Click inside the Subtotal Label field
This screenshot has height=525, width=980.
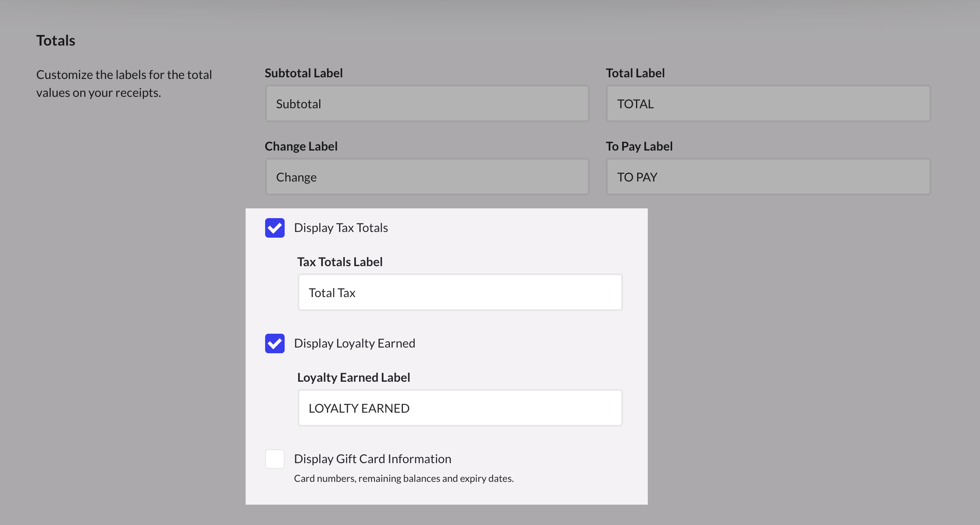click(426, 103)
